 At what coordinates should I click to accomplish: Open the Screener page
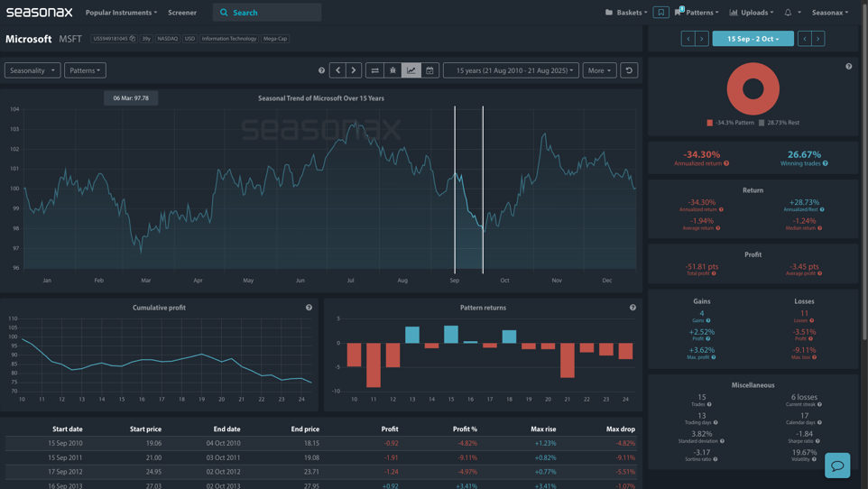click(182, 13)
